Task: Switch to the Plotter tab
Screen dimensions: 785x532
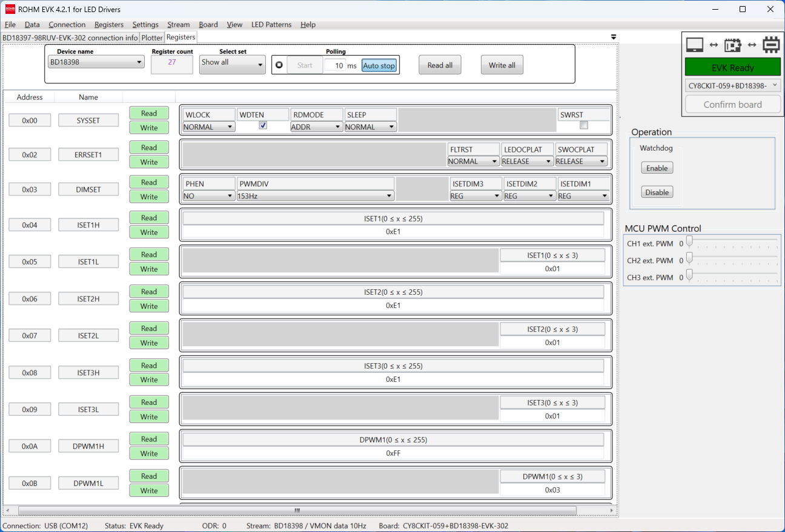Action: pos(152,38)
